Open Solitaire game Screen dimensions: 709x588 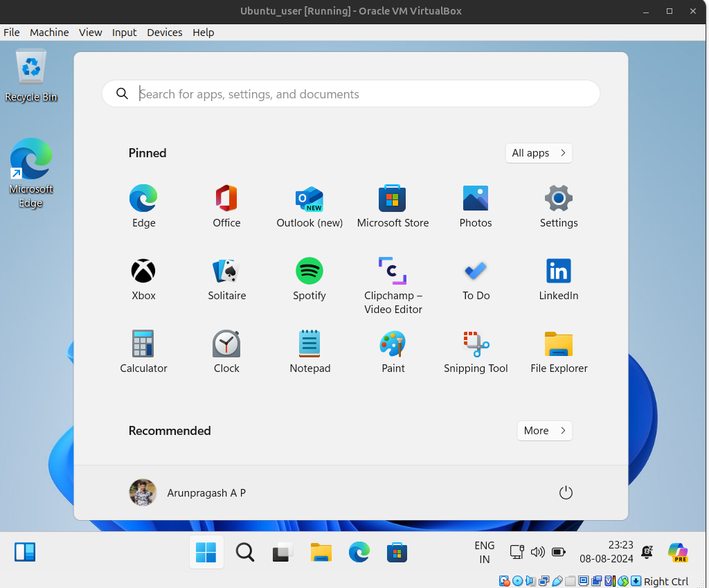click(x=226, y=279)
